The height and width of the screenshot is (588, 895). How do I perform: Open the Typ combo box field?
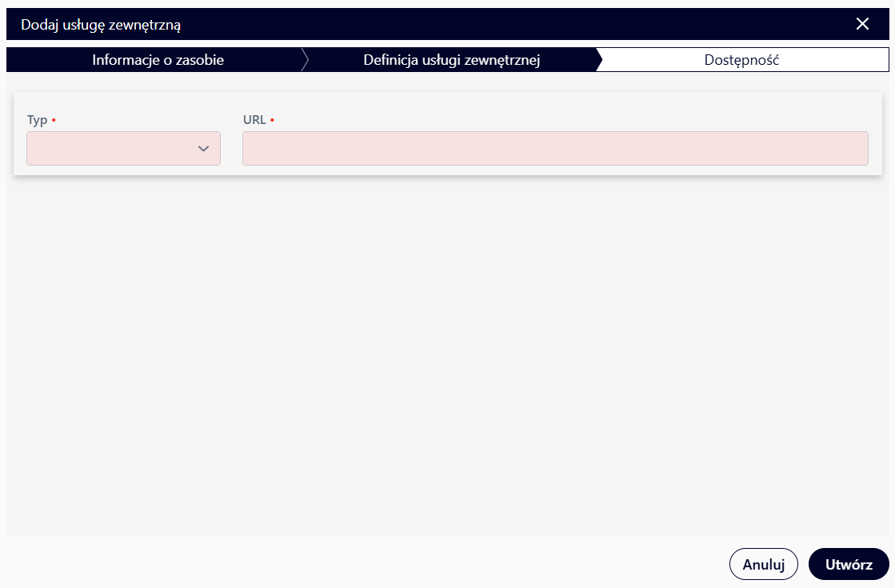[x=112, y=149]
